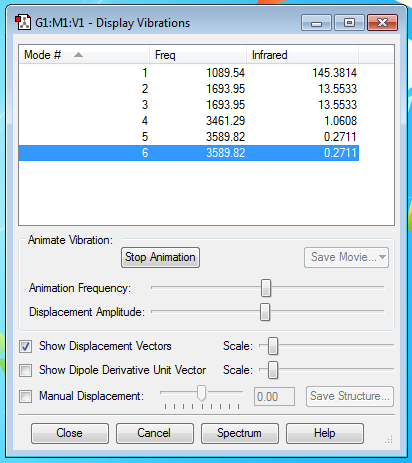The image size is (412, 463).
Task: Click the Help button
Action: click(x=325, y=433)
